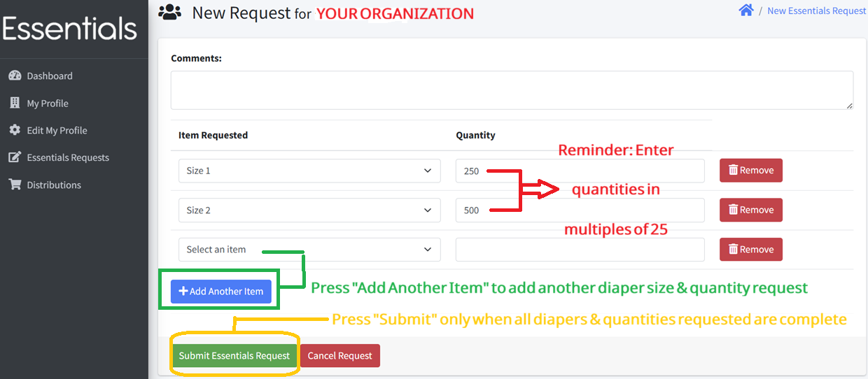868x379 pixels.
Task: Remove the Size 2 item row
Action: [751, 210]
